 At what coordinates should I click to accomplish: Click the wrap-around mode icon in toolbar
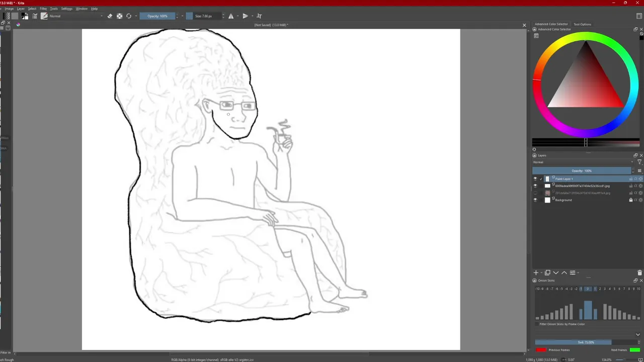pos(259,16)
